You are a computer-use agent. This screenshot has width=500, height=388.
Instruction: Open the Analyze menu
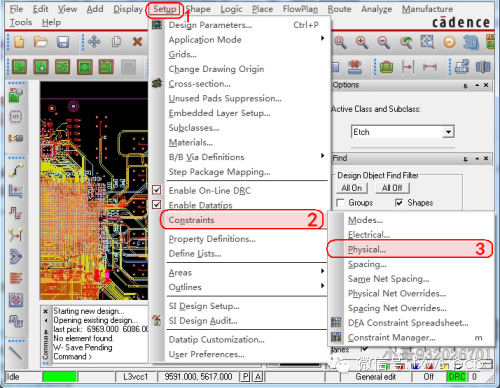click(377, 9)
